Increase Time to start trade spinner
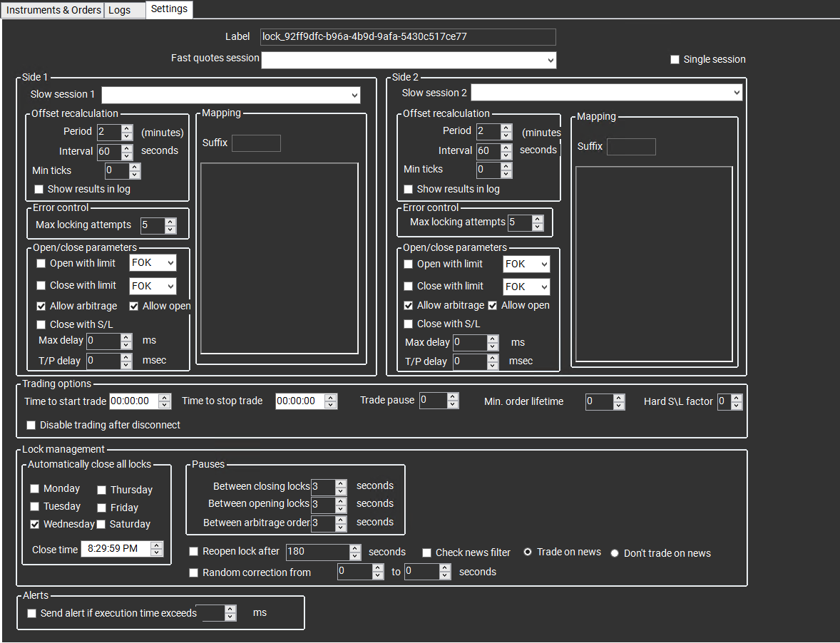 [165, 398]
